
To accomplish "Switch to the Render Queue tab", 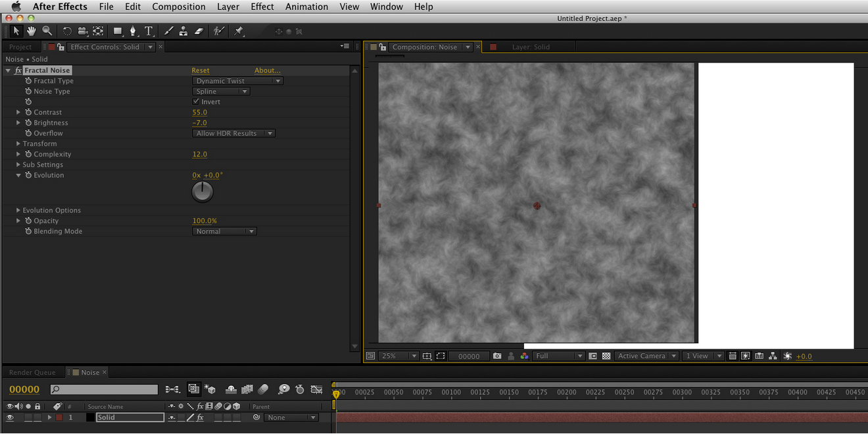I will (x=32, y=372).
